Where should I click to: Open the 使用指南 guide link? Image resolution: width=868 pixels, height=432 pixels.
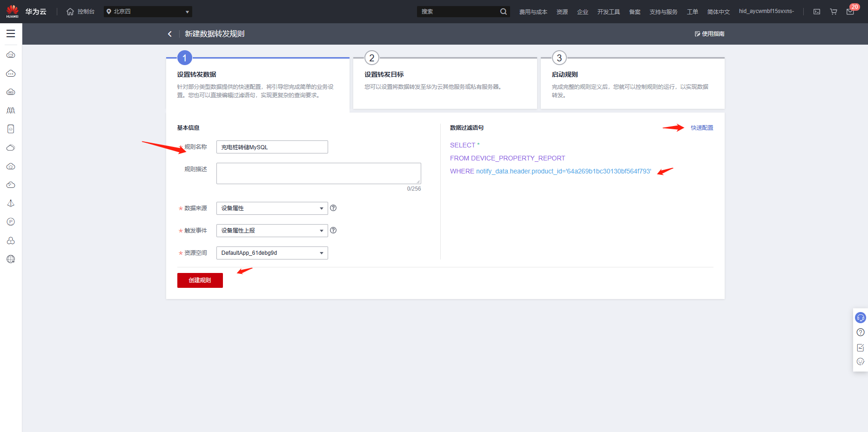point(710,34)
